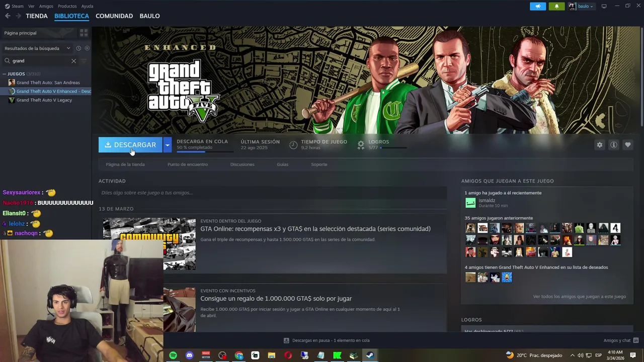Open Soporte link
The width and height of the screenshot is (644, 362).
[319, 164]
